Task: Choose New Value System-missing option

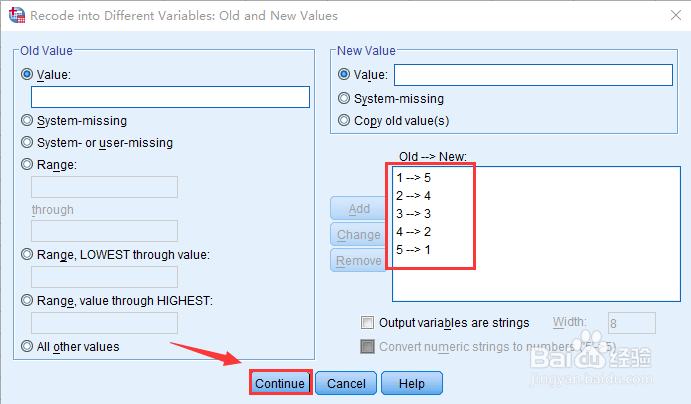Action: [x=345, y=98]
